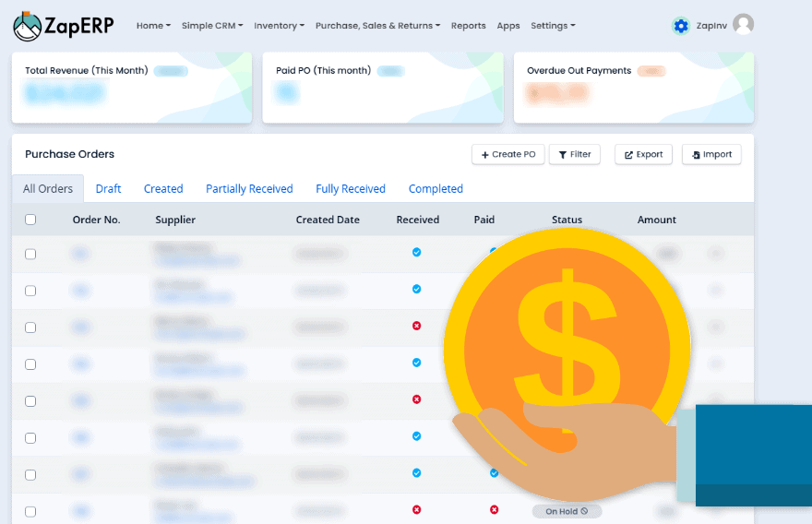The height and width of the screenshot is (524, 812).
Task: Open the blue gear settings icon
Action: [681, 26]
